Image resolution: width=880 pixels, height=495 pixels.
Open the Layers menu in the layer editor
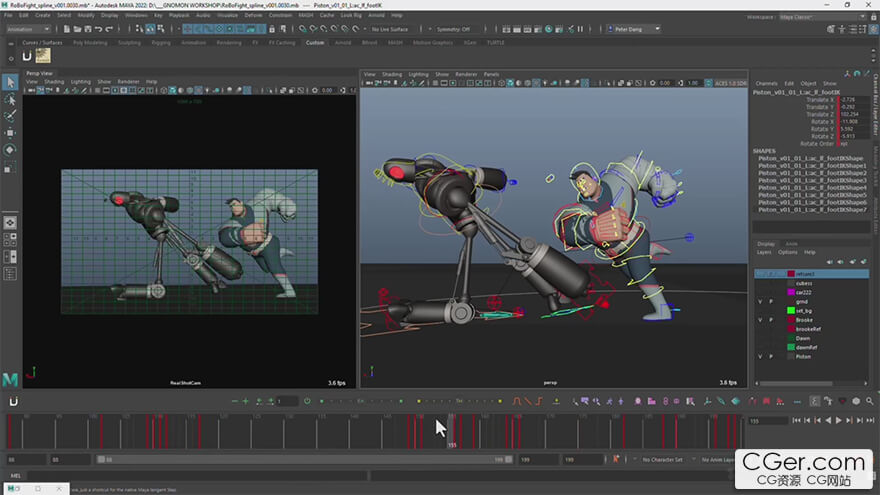coord(764,253)
